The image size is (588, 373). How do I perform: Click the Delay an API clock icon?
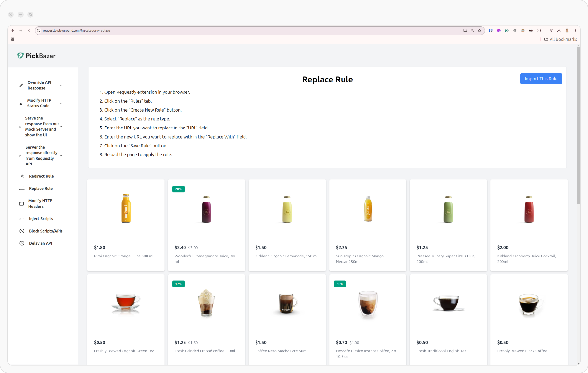(22, 243)
